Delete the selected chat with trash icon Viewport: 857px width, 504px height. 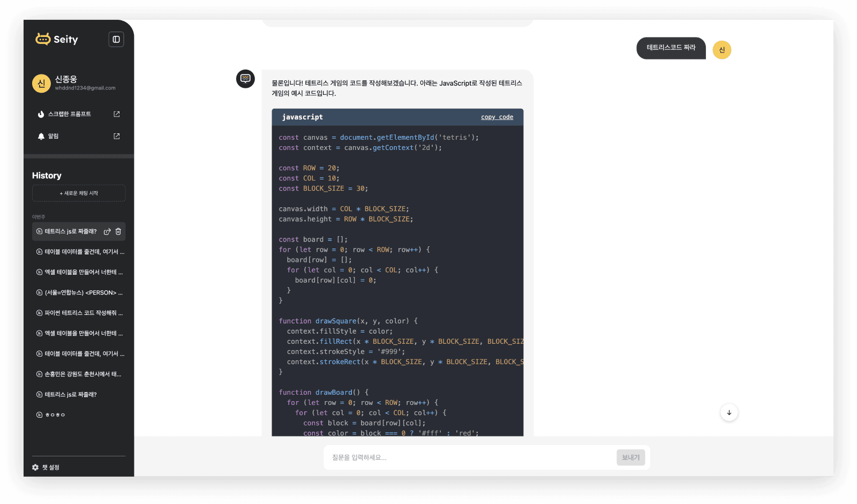[118, 231]
